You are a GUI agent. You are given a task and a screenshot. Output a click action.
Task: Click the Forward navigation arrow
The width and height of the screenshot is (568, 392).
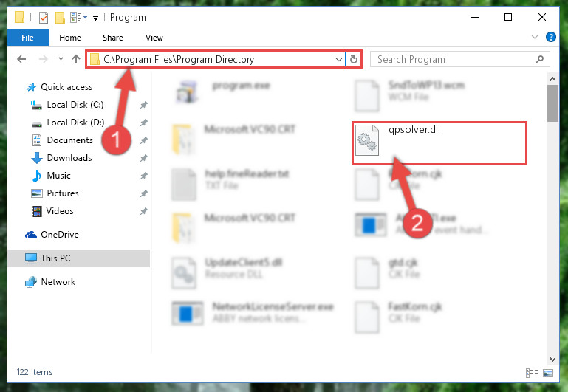[x=43, y=59]
